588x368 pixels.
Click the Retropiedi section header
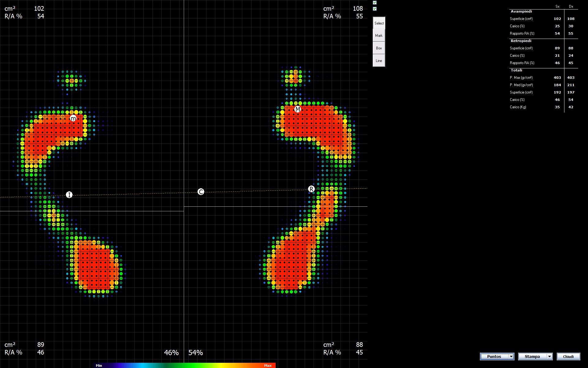point(521,41)
